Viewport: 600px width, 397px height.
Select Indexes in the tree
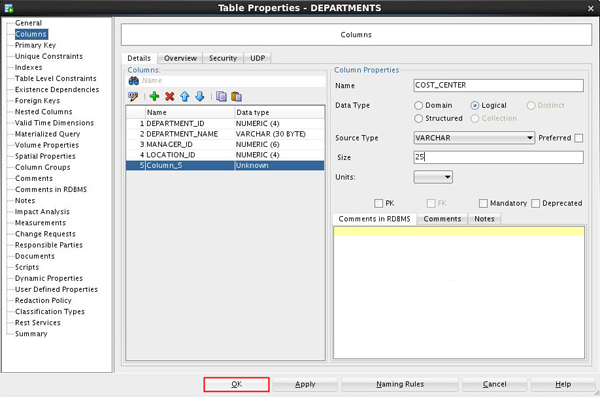pos(28,67)
